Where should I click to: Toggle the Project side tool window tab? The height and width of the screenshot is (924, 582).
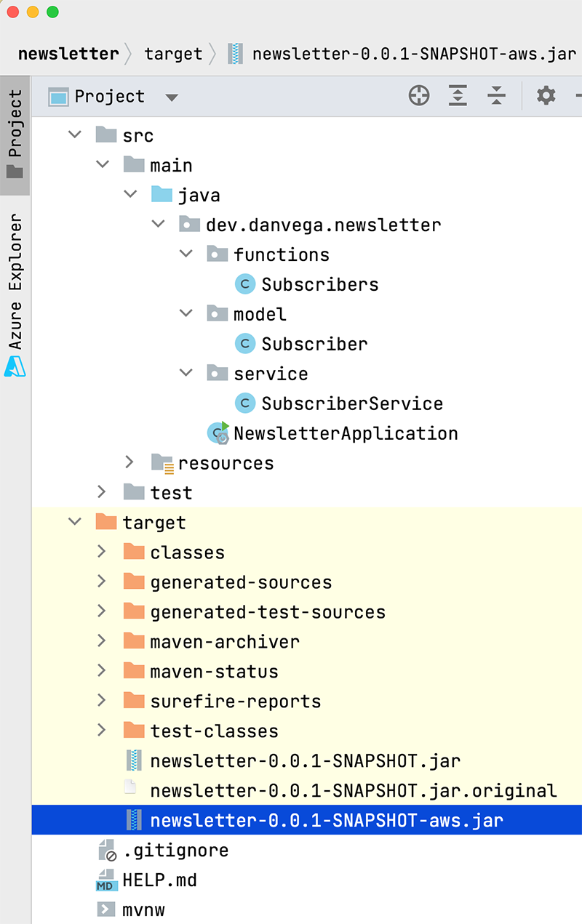[15, 134]
